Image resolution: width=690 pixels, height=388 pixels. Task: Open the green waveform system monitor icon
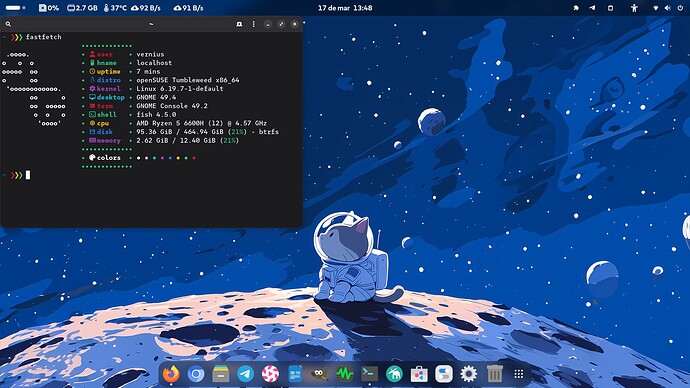tap(345, 374)
